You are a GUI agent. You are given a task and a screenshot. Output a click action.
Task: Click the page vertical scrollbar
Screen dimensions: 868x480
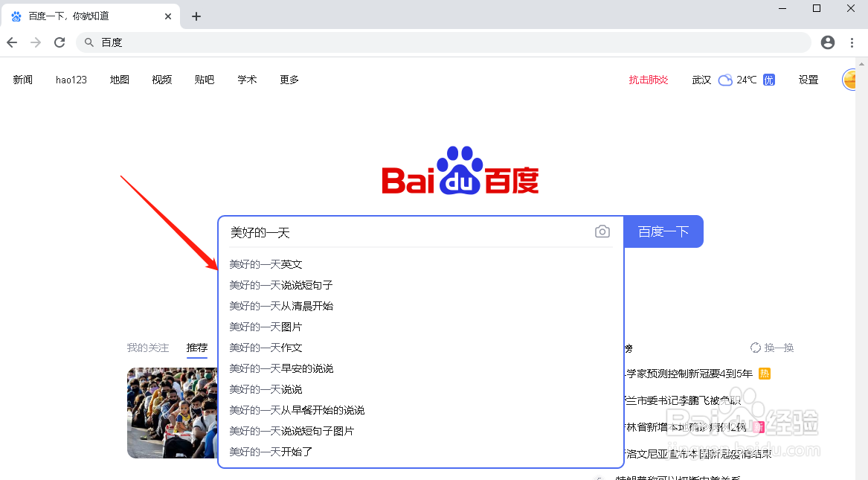point(861,269)
